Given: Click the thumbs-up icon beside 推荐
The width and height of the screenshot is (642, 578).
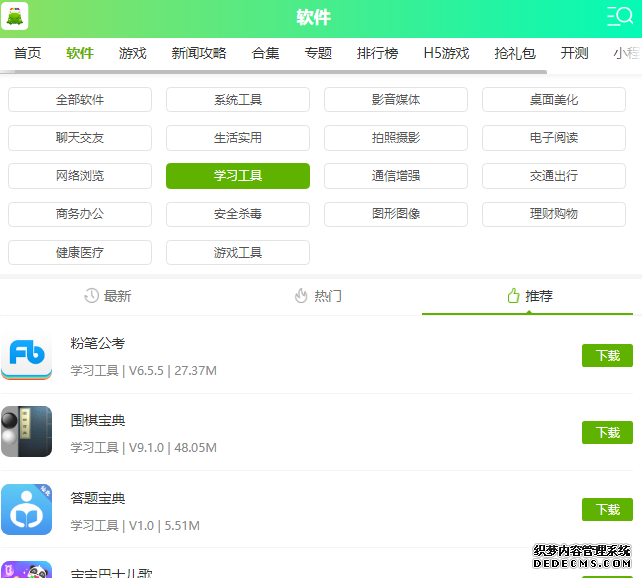Looking at the screenshot, I should [513, 296].
